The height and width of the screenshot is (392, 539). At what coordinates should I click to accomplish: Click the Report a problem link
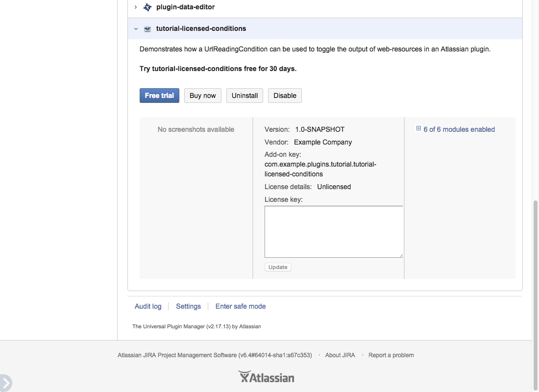[x=391, y=355]
